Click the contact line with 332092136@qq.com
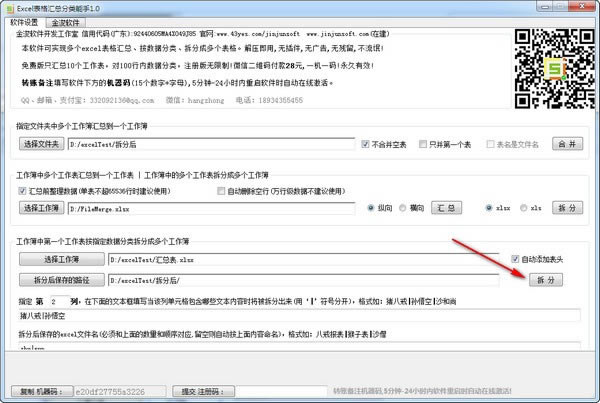This screenshot has width=600, height=403. point(161,100)
